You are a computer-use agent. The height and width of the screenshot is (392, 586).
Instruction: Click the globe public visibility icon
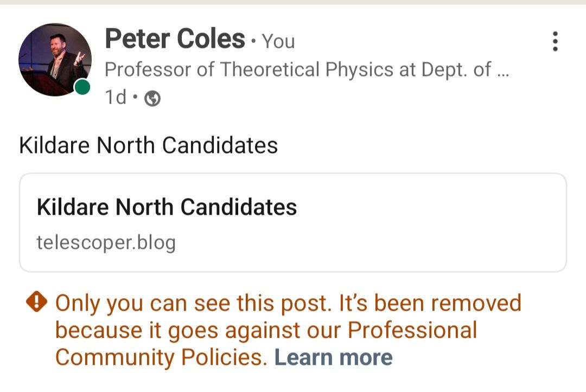click(153, 98)
